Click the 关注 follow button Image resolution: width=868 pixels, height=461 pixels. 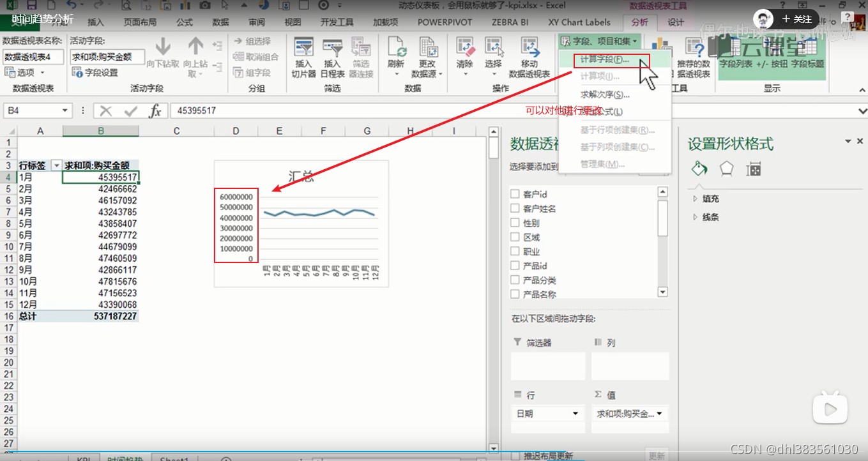click(796, 19)
